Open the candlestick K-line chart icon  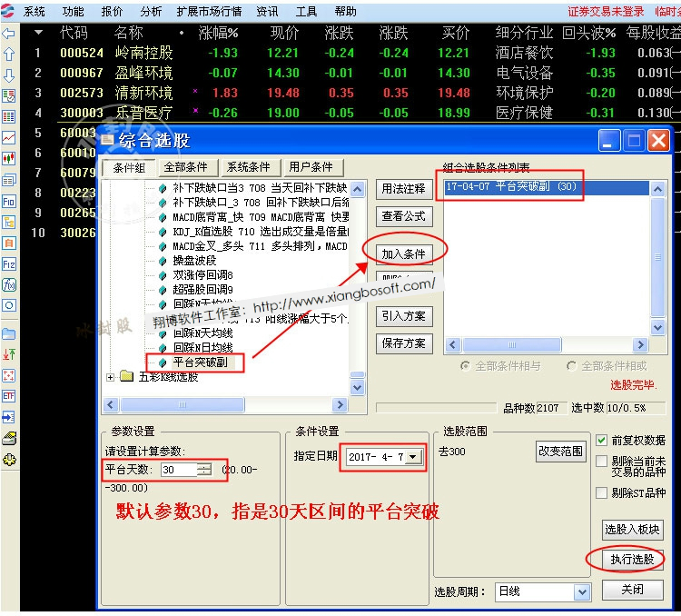9,158
